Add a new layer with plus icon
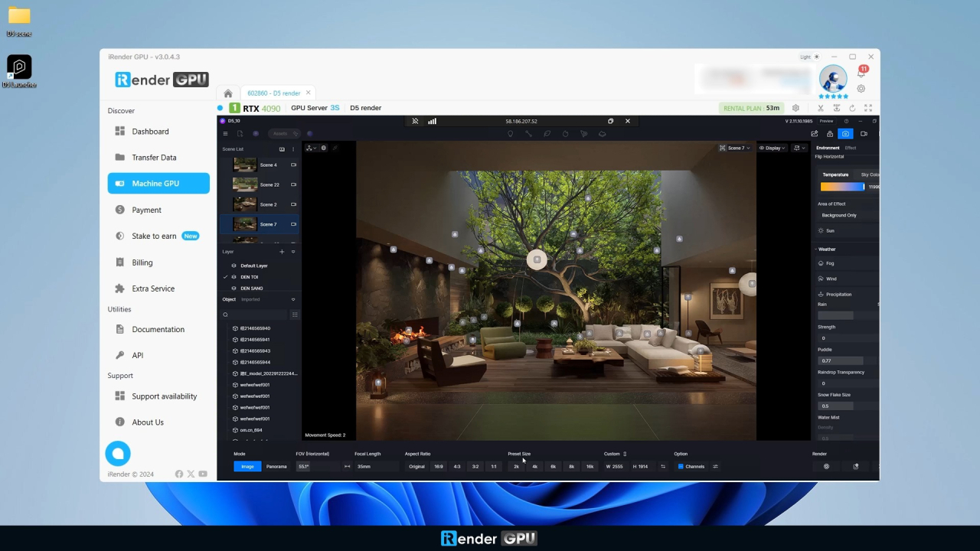The height and width of the screenshot is (551, 980). coord(282,252)
